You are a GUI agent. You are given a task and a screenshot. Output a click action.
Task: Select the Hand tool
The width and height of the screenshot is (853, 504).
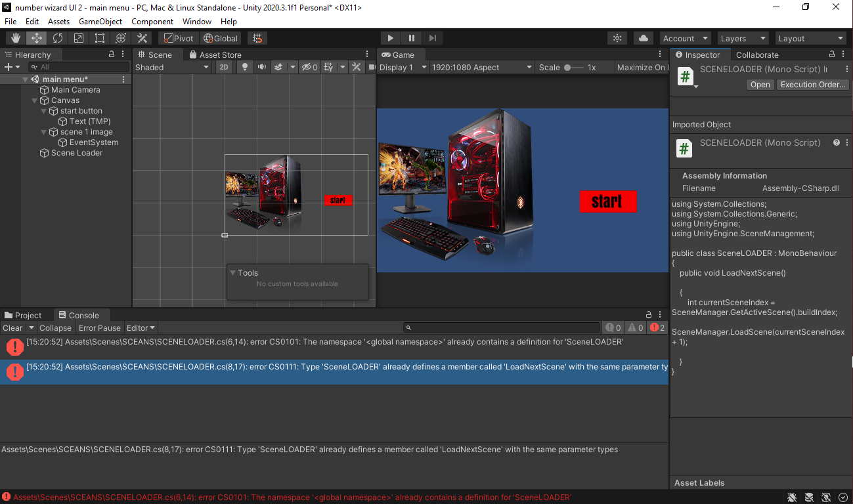coord(15,37)
